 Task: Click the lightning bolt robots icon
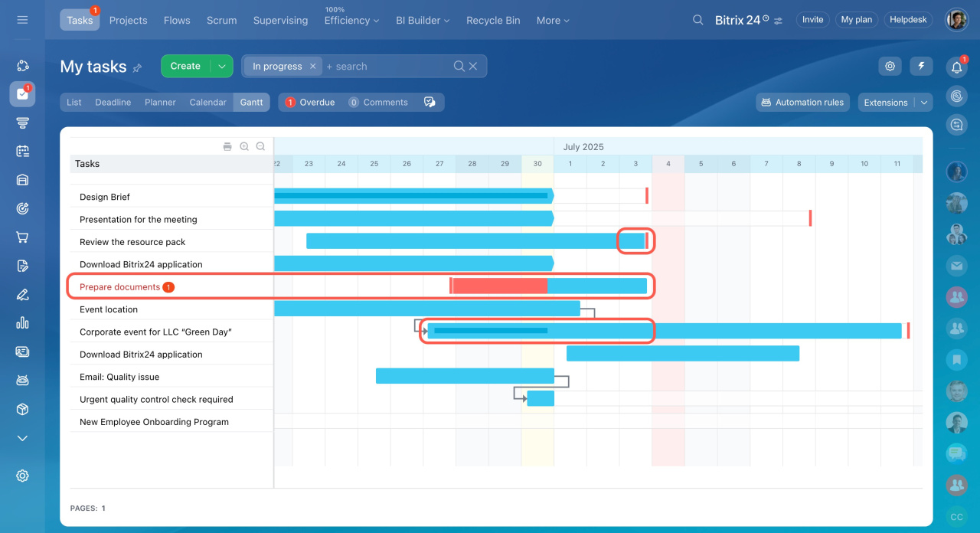[x=921, y=67]
